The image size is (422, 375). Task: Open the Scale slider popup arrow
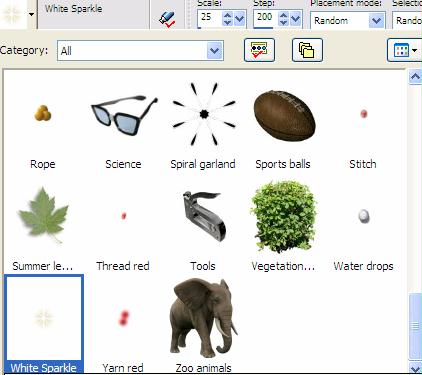[239, 19]
